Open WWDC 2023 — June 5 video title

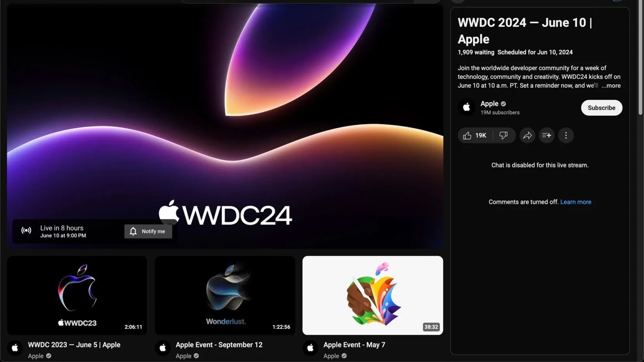click(74, 345)
